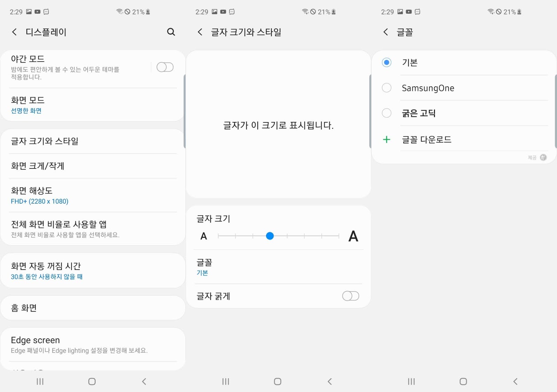Open 화면 자동 꺼짐 시간 setting
This screenshot has width=557, height=392.
(93, 271)
